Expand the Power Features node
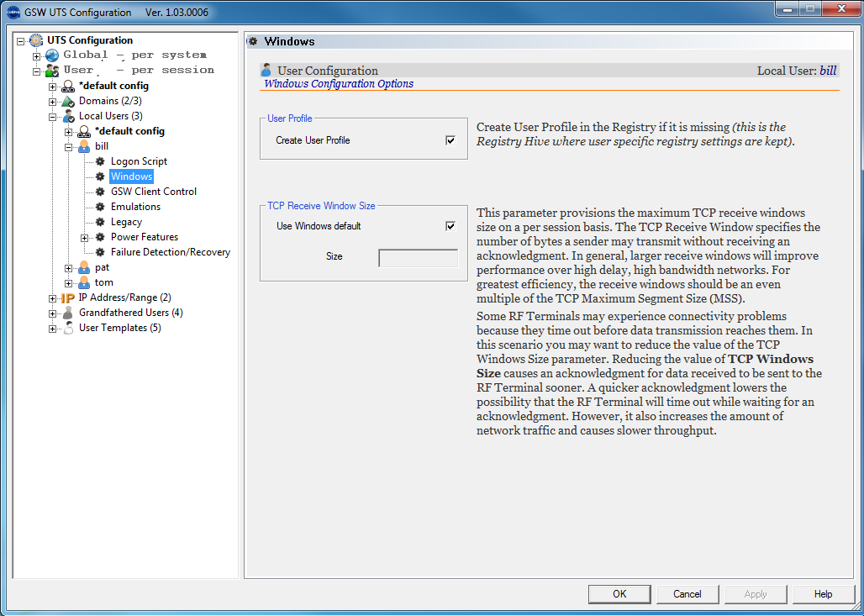 tap(85, 238)
